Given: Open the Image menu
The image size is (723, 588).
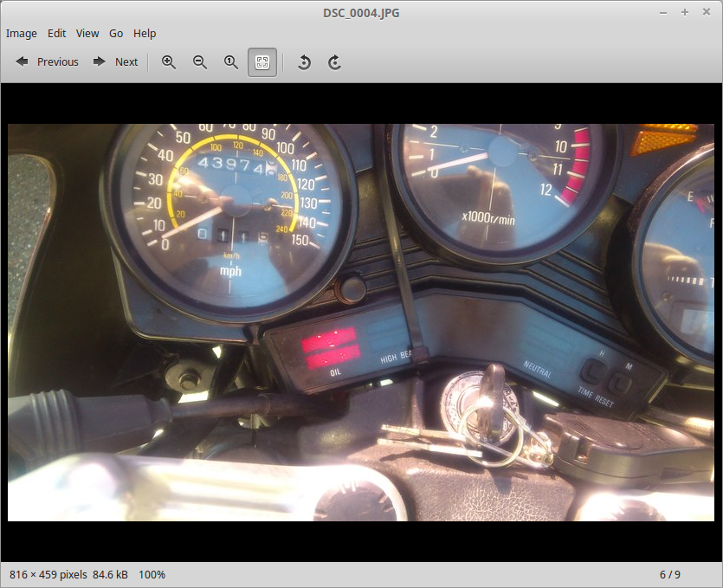Looking at the screenshot, I should click(22, 33).
